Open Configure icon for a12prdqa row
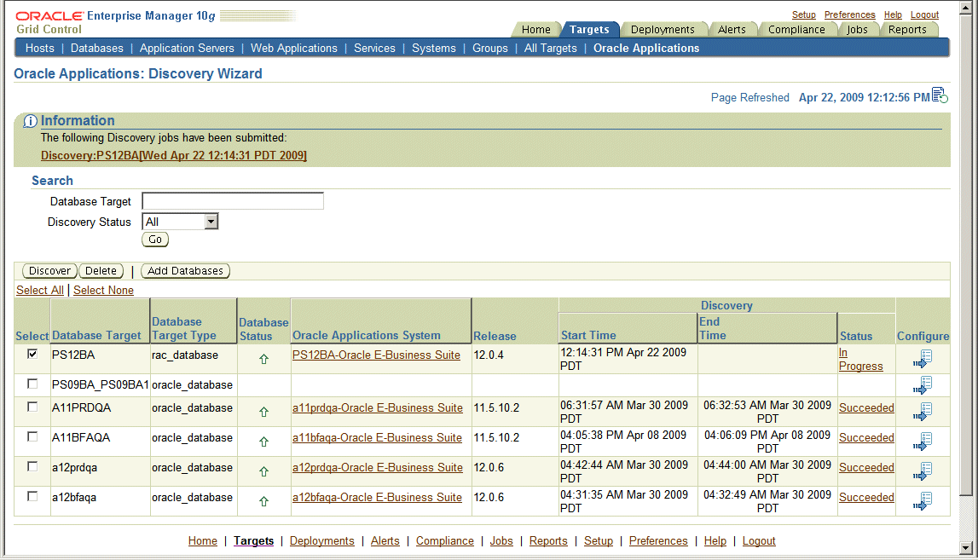978x560 pixels. [x=923, y=471]
